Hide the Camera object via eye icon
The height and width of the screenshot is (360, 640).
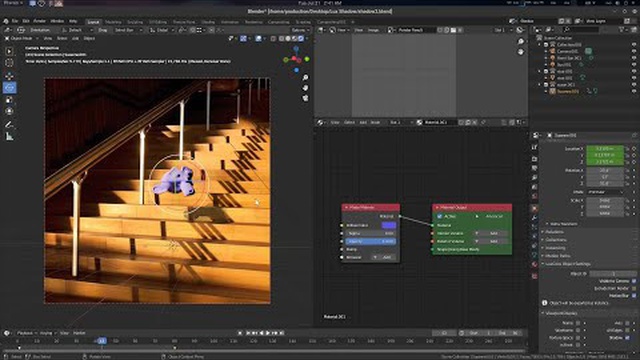click(x=634, y=51)
